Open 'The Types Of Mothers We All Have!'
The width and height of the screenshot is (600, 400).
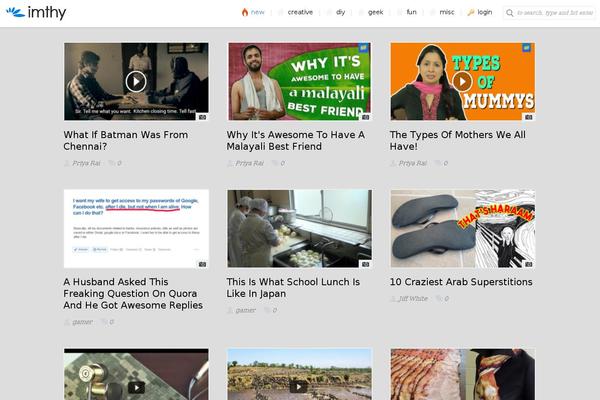pos(458,140)
